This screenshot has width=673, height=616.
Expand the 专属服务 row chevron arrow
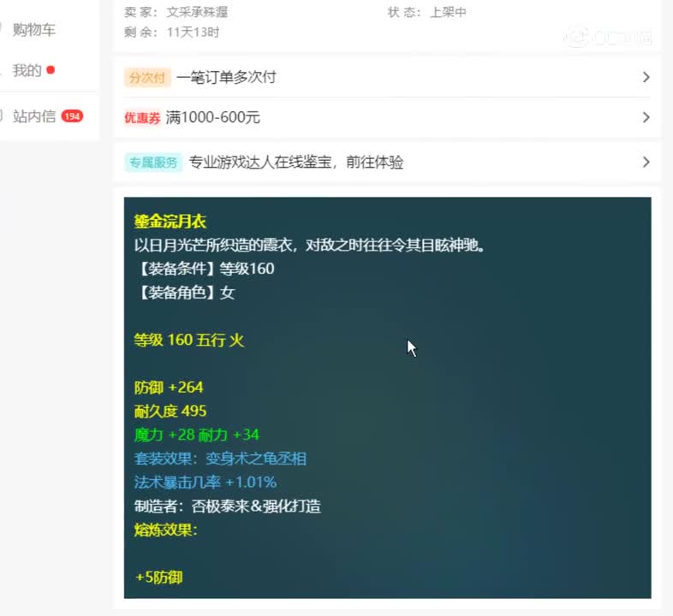click(x=646, y=163)
